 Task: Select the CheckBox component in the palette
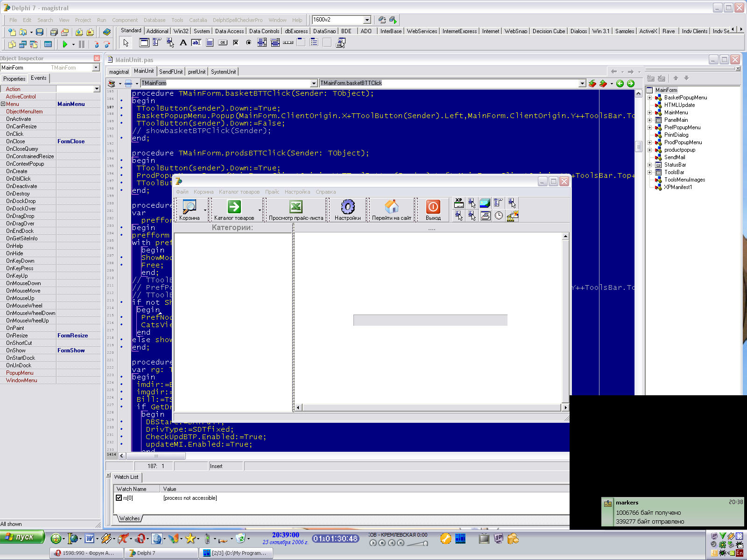(236, 43)
